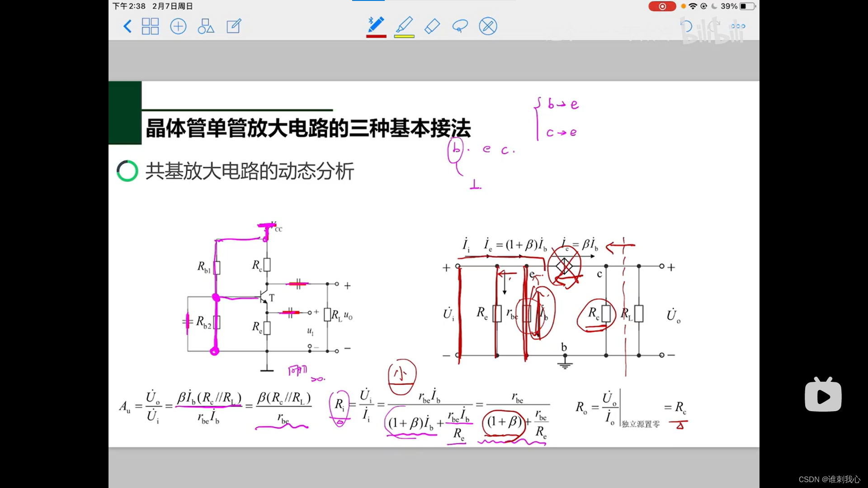Toggle the crossed-circle pen-only mode
Screen dimensions: 868x488
pyautogui.click(x=488, y=26)
